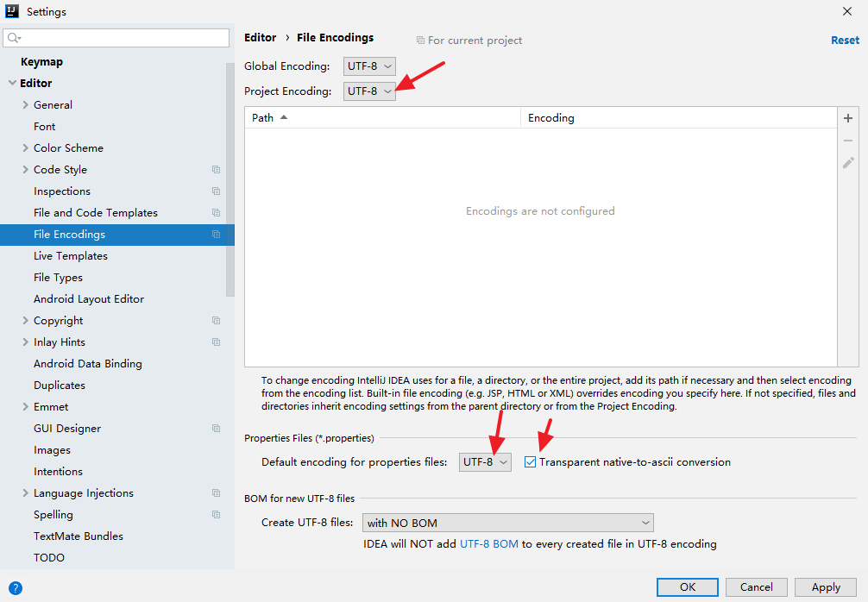The width and height of the screenshot is (868, 602).
Task: Open the Global Encoding dropdown
Action: (x=369, y=66)
